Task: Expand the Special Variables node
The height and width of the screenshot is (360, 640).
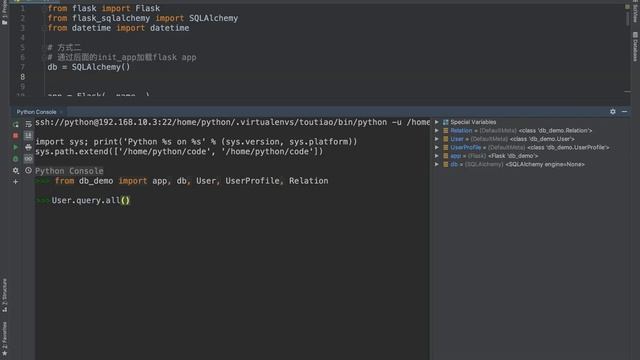Action: (437, 122)
